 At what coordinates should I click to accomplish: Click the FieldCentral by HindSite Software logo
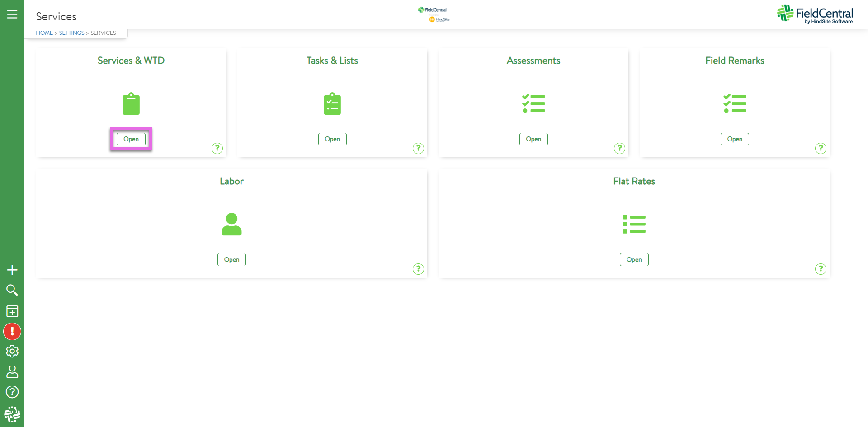(x=815, y=14)
